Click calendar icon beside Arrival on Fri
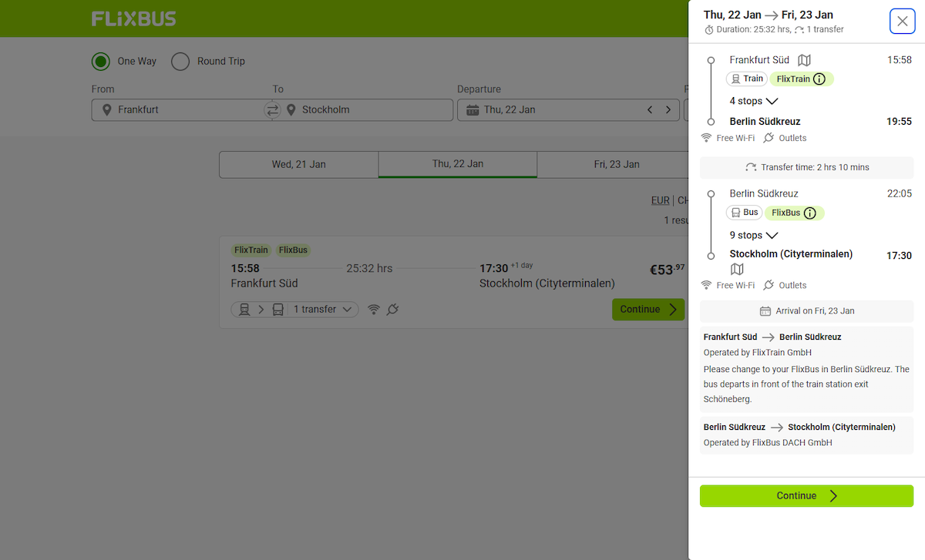 coord(765,311)
